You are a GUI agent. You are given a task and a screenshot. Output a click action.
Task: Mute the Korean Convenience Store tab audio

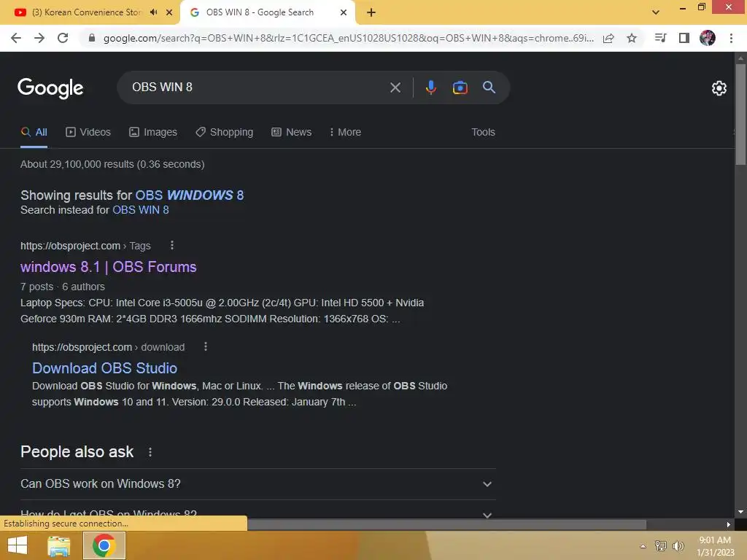pyautogui.click(x=153, y=12)
